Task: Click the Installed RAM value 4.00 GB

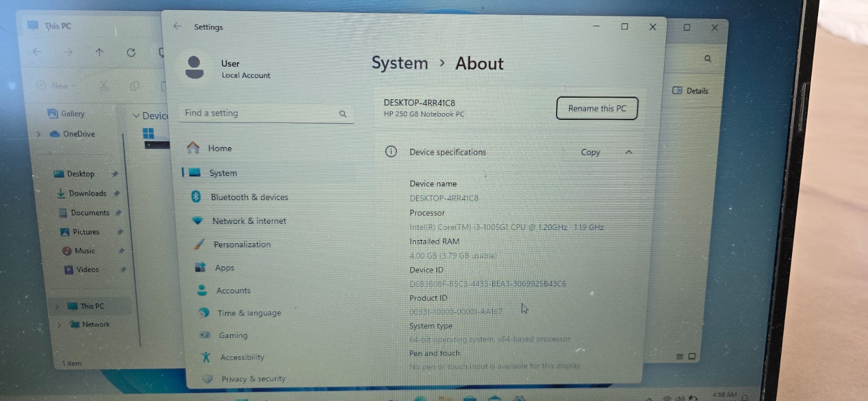Action: pyautogui.click(x=453, y=256)
